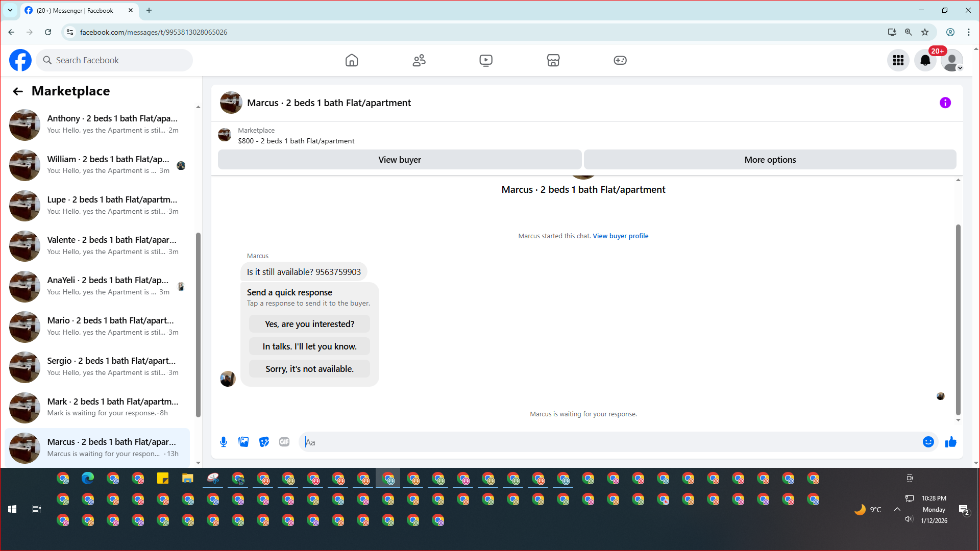Attach a photo using the image icon
This screenshot has height=551, width=980.
[243, 442]
